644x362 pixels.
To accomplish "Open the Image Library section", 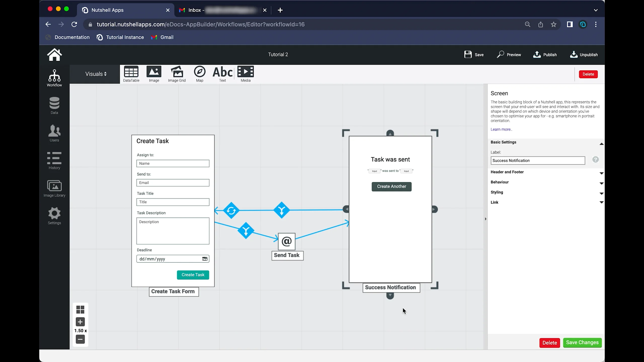I will coord(54,189).
